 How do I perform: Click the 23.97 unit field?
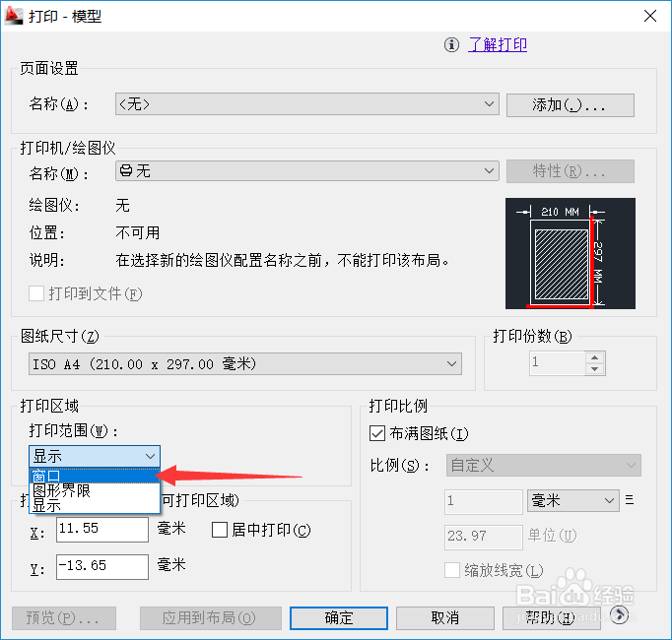coord(484,537)
